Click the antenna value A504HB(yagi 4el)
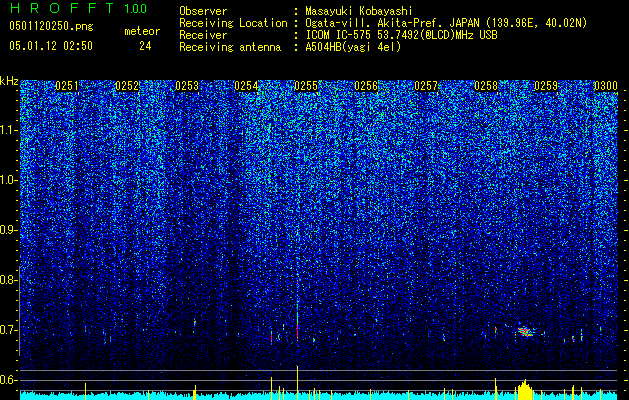The height and width of the screenshot is (400, 629). pyautogui.click(x=353, y=47)
